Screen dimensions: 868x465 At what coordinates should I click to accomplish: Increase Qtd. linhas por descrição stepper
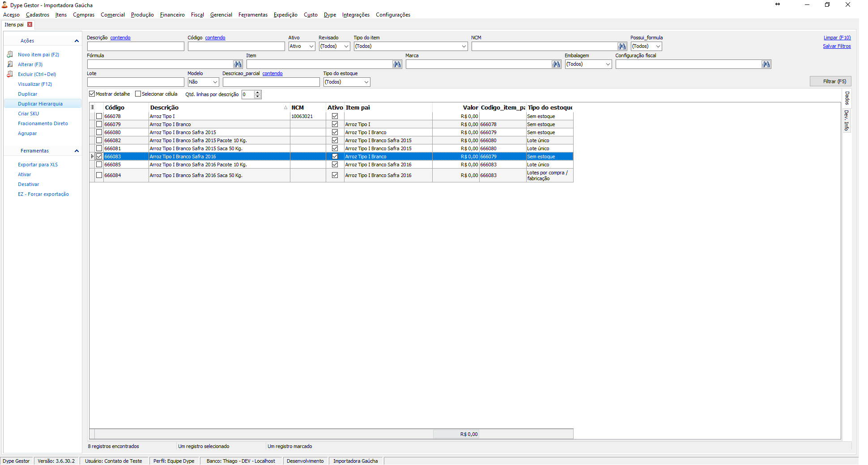tap(257, 92)
